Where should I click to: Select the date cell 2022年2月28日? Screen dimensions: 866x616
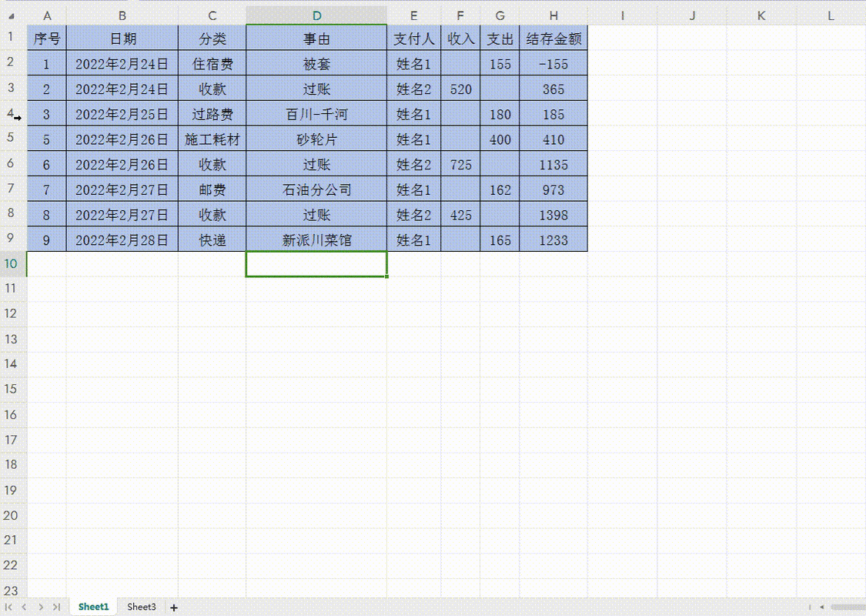point(122,239)
